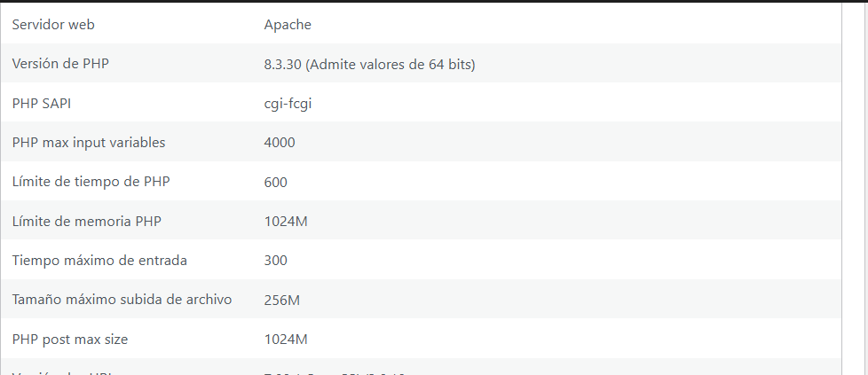
Task: Click the "Tiempo máximo de entrada" label
Action: pos(99,261)
